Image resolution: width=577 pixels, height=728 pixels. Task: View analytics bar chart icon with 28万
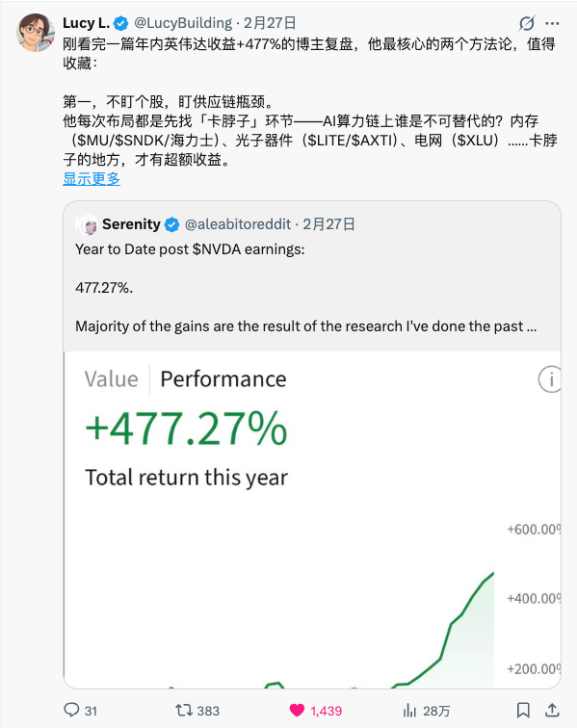click(x=409, y=711)
